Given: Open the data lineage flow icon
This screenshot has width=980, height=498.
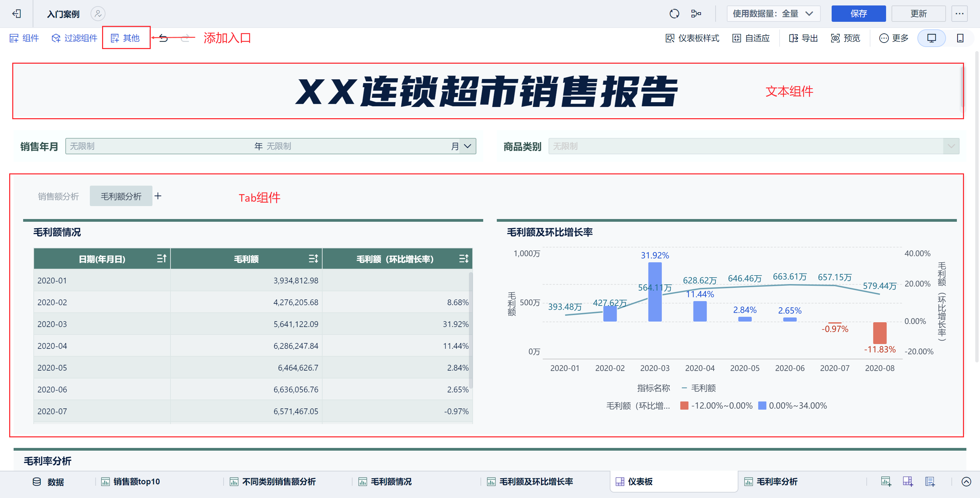Looking at the screenshot, I should pyautogui.click(x=696, y=14).
